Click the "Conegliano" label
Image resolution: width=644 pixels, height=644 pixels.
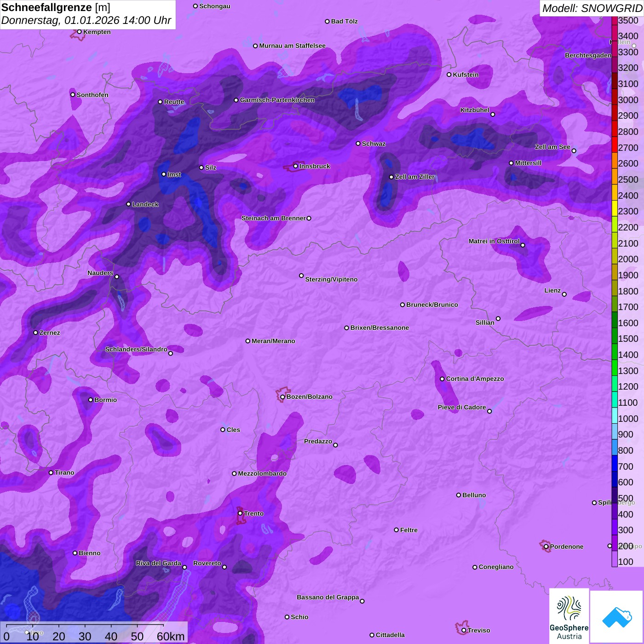tap(496, 567)
